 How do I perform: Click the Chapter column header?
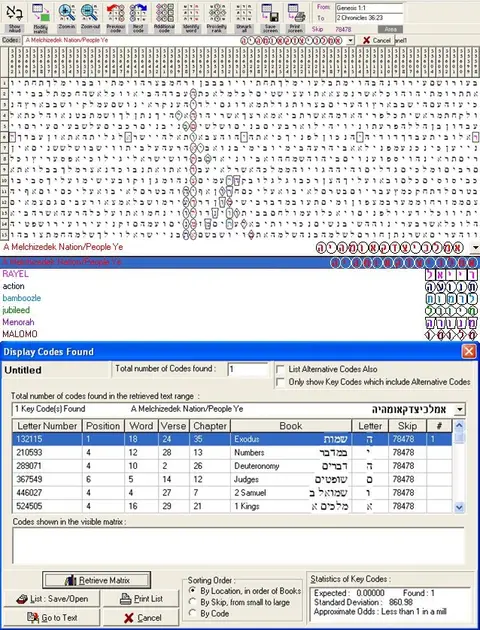pyautogui.click(x=210, y=426)
